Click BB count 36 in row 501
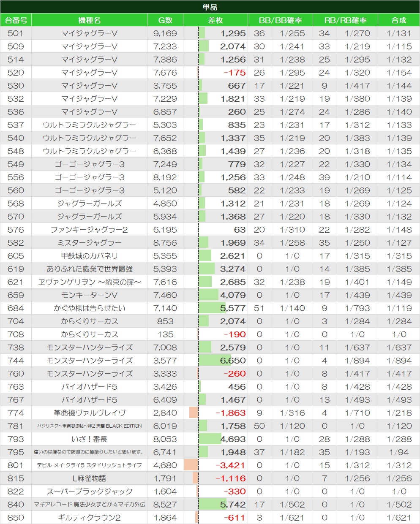 pos(259,33)
